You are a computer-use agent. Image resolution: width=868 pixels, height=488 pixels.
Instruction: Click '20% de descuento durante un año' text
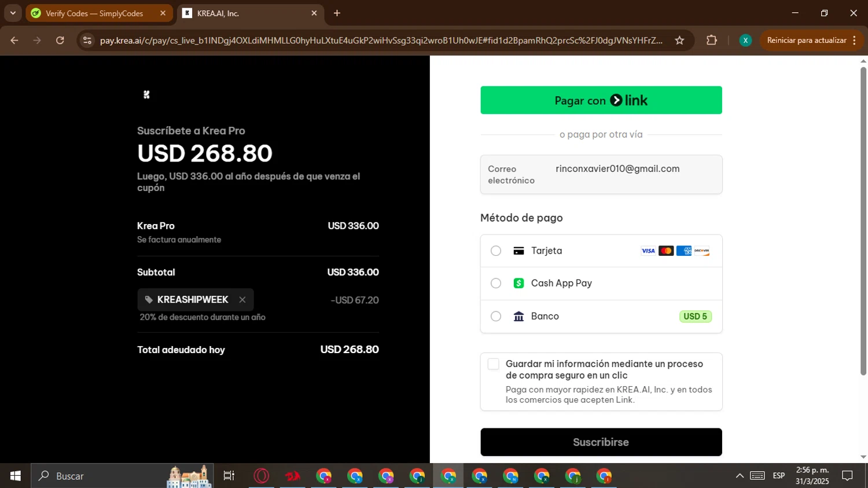[203, 317]
